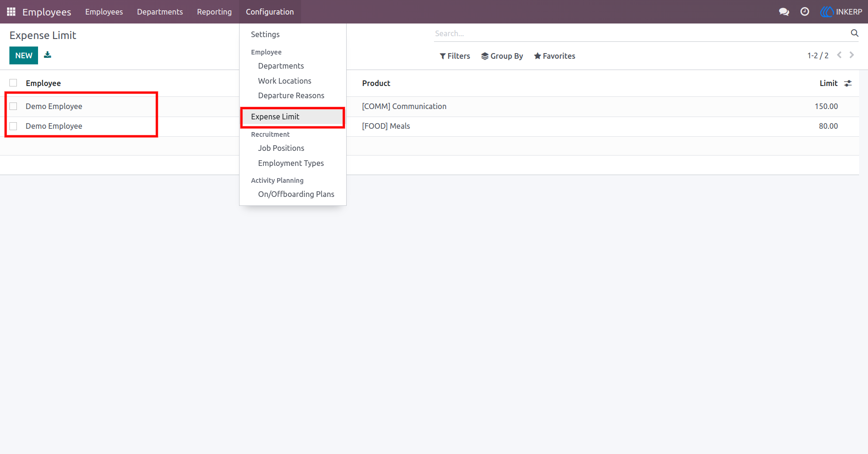Click the 80.00 limit value
The width and height of the screenshot is (868, 454).
pos(828,126)
